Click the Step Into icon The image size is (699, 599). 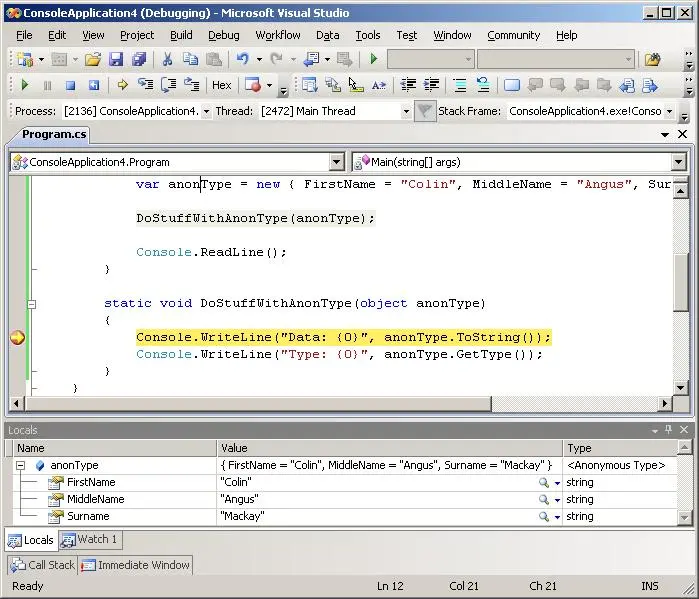coord(145,85)
